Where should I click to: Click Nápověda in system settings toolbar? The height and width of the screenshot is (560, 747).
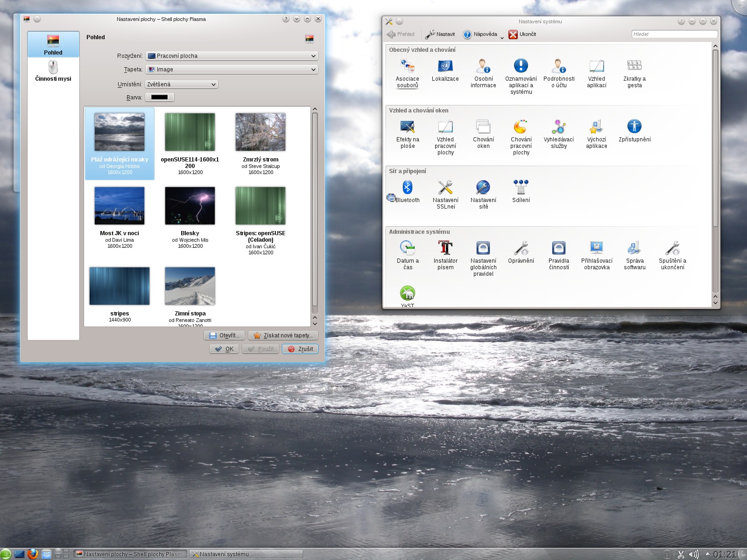coord(480,35)
